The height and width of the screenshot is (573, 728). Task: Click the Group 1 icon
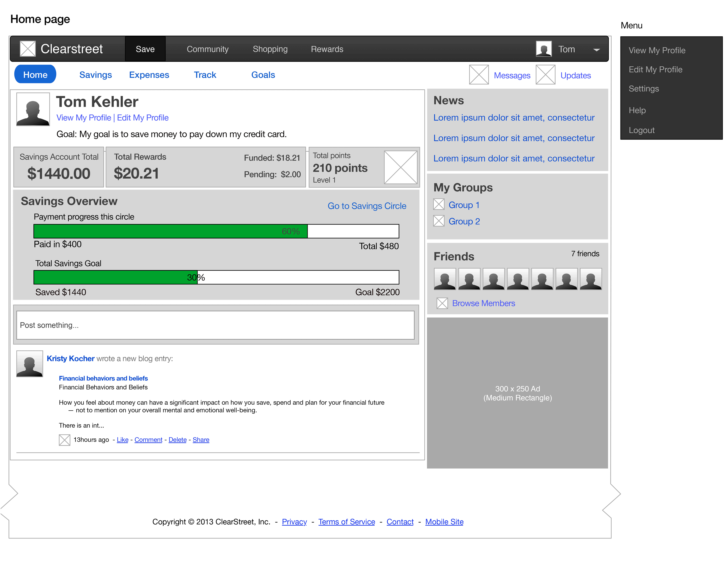(x=439, y=204)
